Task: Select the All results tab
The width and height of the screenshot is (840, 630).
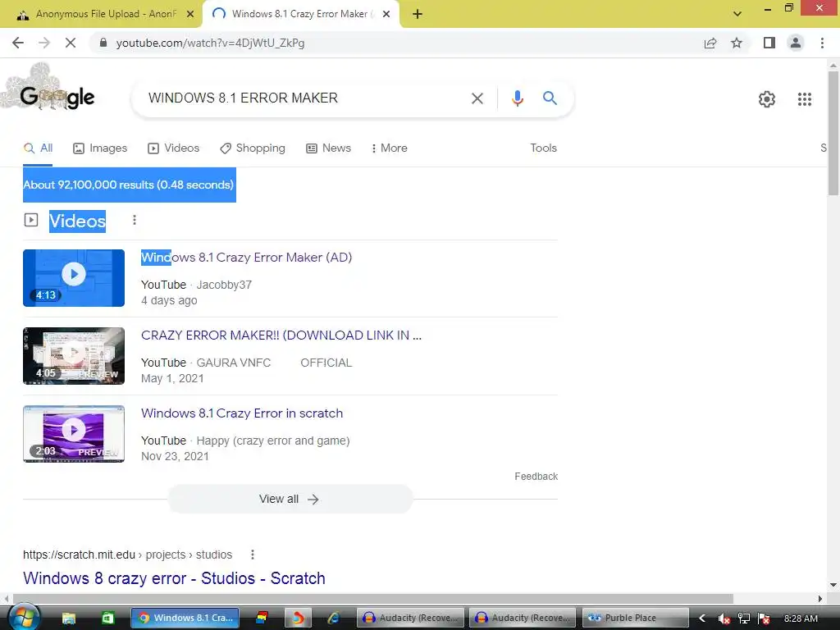Action: (38, 148)
